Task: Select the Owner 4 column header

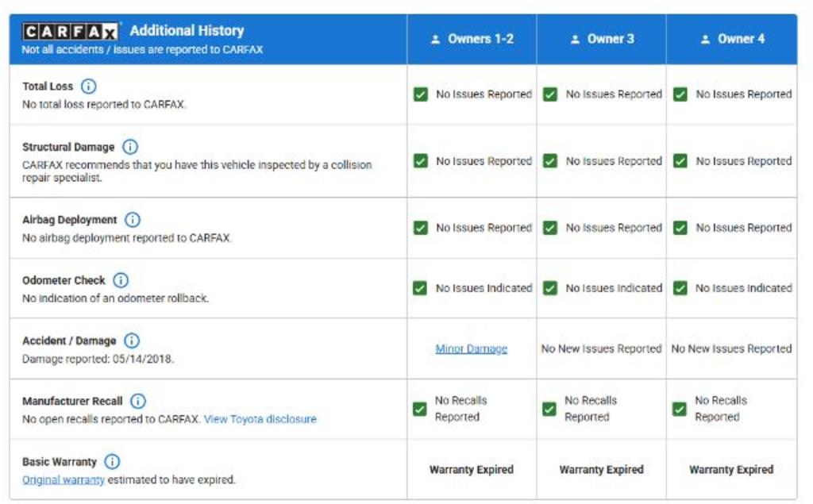Action: point(732,39)
